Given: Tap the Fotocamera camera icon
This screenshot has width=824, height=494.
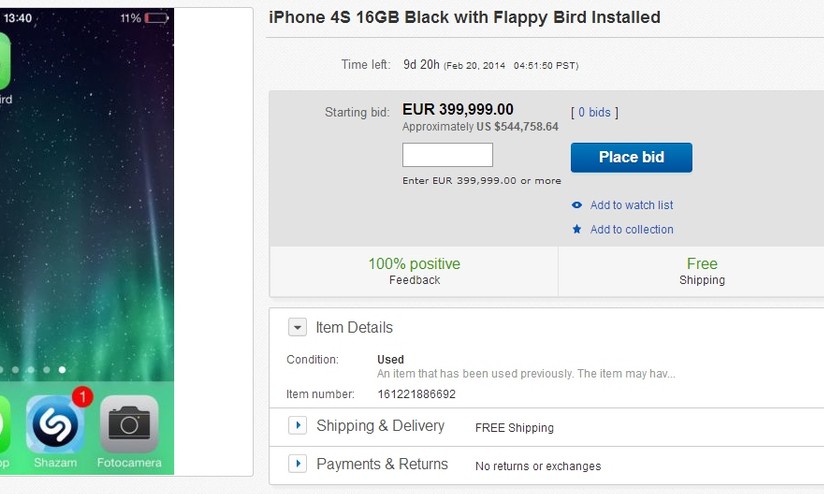Looking at the screenshot, I should tap(128, 424).
